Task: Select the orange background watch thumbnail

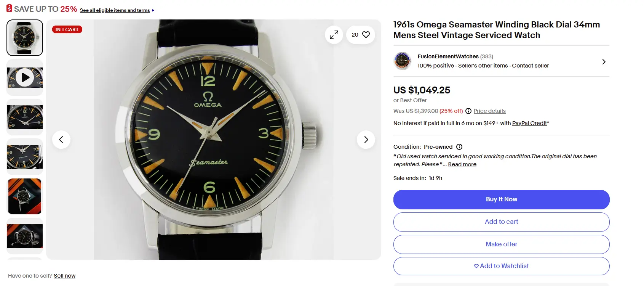Action: pyautogui.click(x=25, y=196)
